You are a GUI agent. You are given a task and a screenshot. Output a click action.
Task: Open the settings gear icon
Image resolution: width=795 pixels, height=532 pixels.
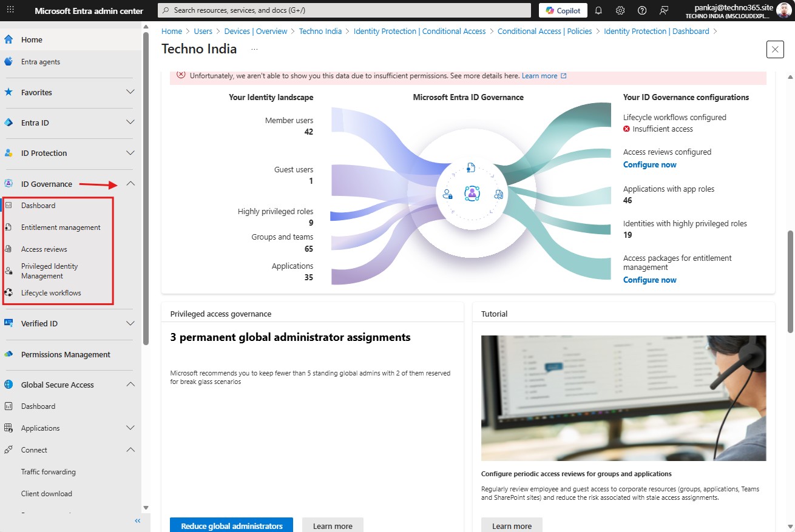(x=620, y=10)
